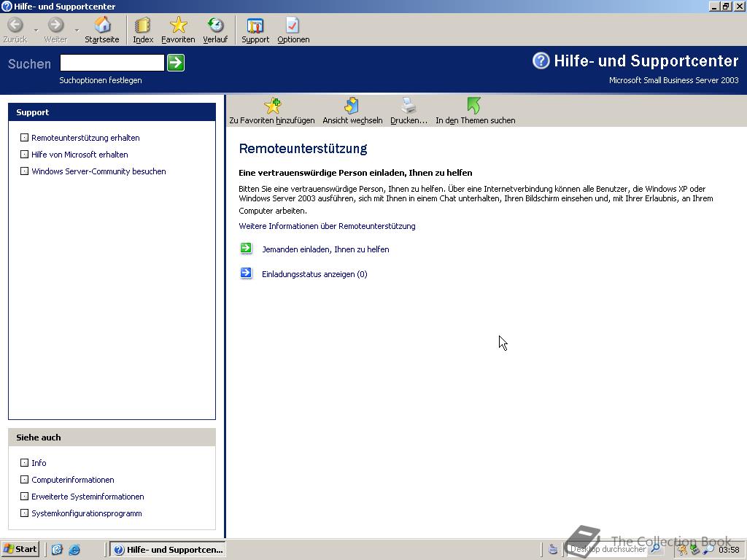
Task: Open the Zurück history dropdown arrow
Action: 36,31
